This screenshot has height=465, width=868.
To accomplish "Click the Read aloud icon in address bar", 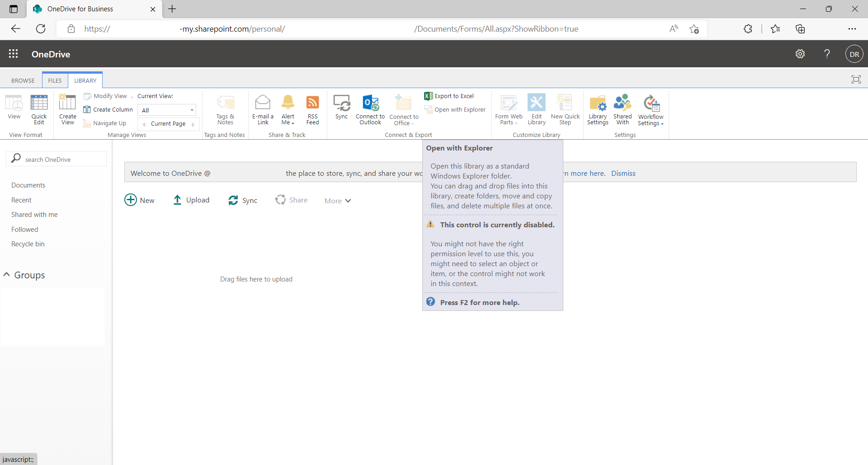I will click(x=674, y=29).
